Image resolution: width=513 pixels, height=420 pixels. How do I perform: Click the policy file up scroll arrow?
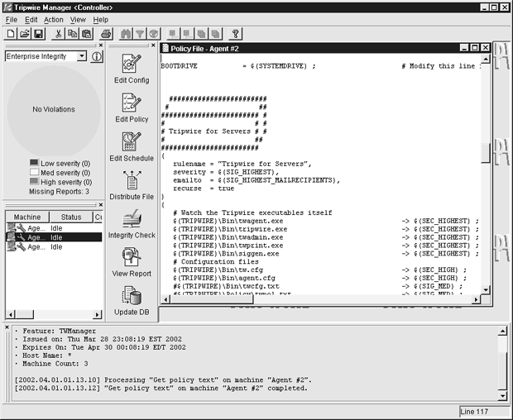pyautogui.click(x=485, y=60)
